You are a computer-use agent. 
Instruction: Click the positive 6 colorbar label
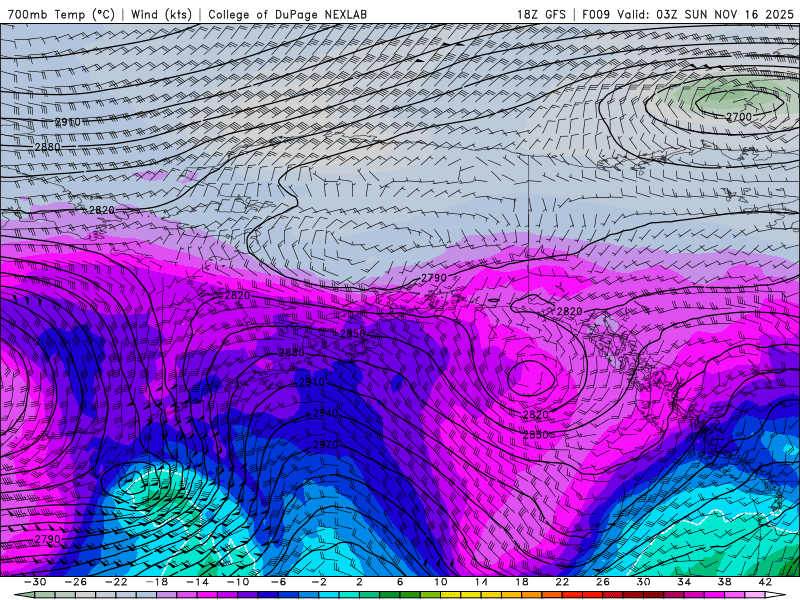(399, 582)
